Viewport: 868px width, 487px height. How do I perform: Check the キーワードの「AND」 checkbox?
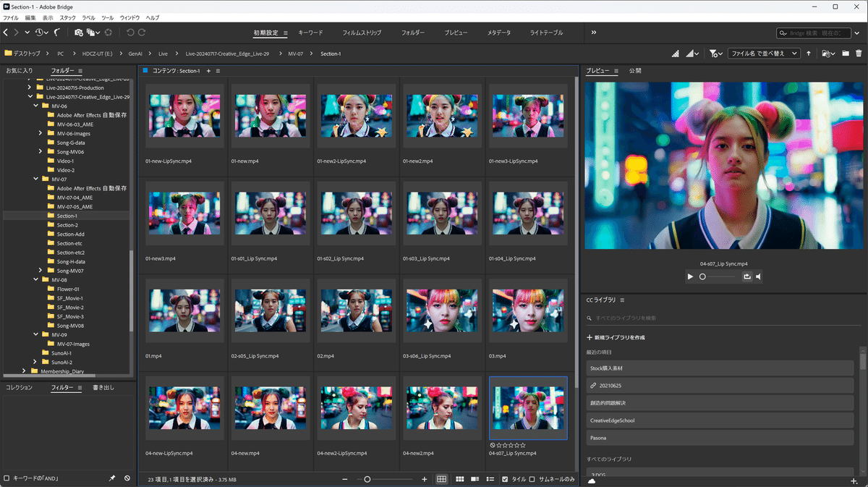(7, 478)
